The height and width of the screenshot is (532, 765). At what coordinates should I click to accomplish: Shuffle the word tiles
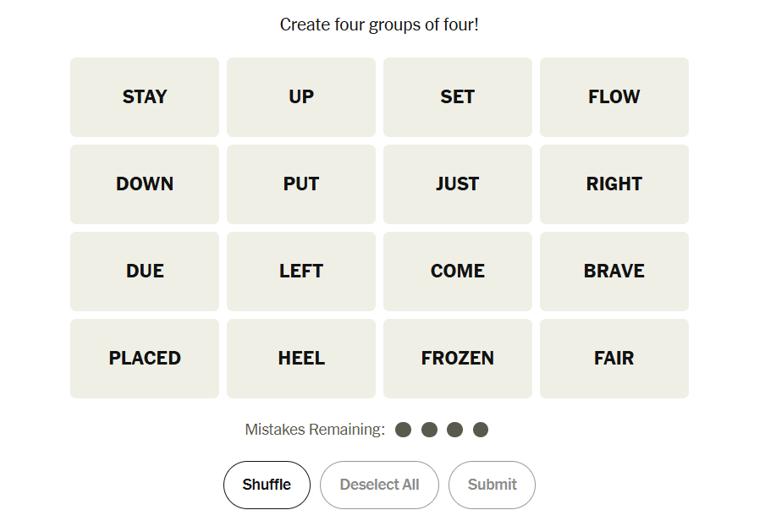click(x=267, y=485)
